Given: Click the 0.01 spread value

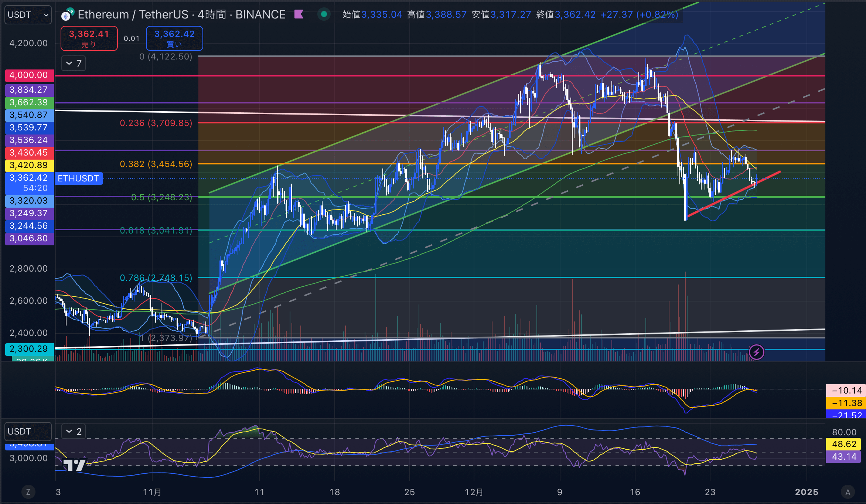Looking at the screenshot, I should tap(132, 38).
